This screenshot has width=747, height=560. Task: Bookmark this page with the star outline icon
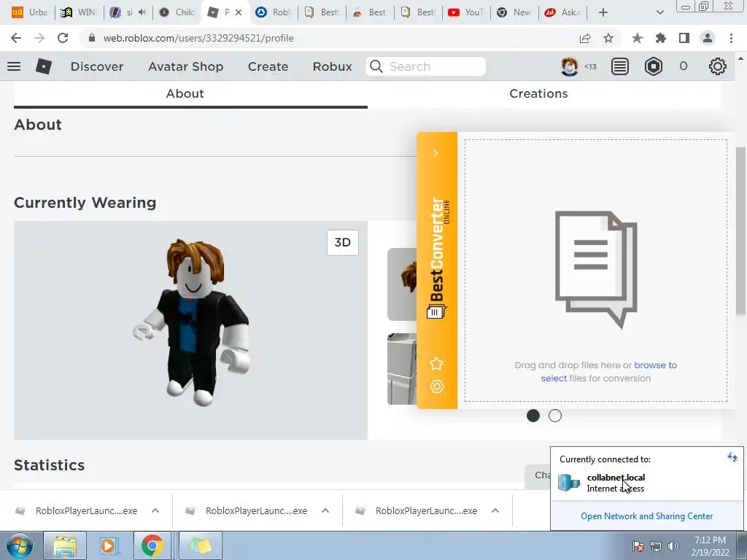tap(608, 38)
